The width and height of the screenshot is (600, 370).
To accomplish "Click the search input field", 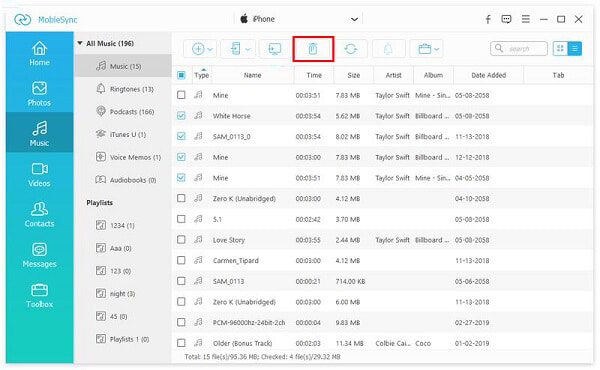I will click(519, 49).
